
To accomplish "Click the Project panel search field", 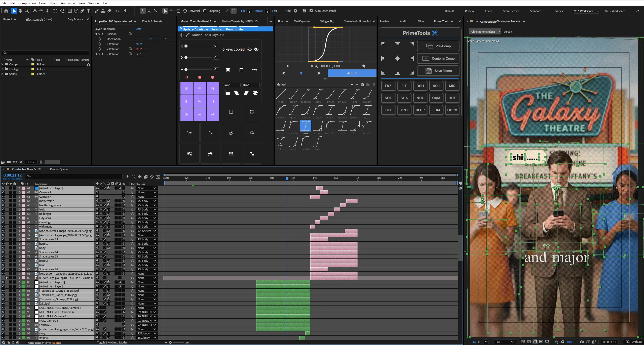I will 46,53.
